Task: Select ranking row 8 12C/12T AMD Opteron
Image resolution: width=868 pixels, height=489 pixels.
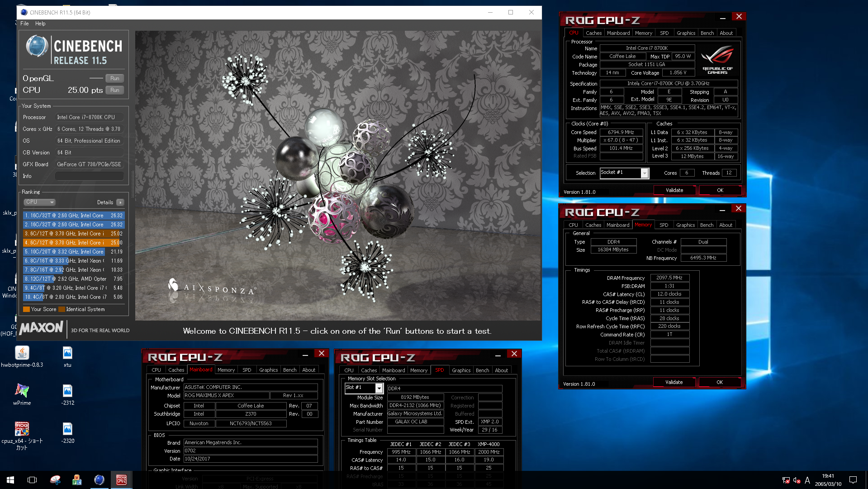Action: click(x=74, y=279)
